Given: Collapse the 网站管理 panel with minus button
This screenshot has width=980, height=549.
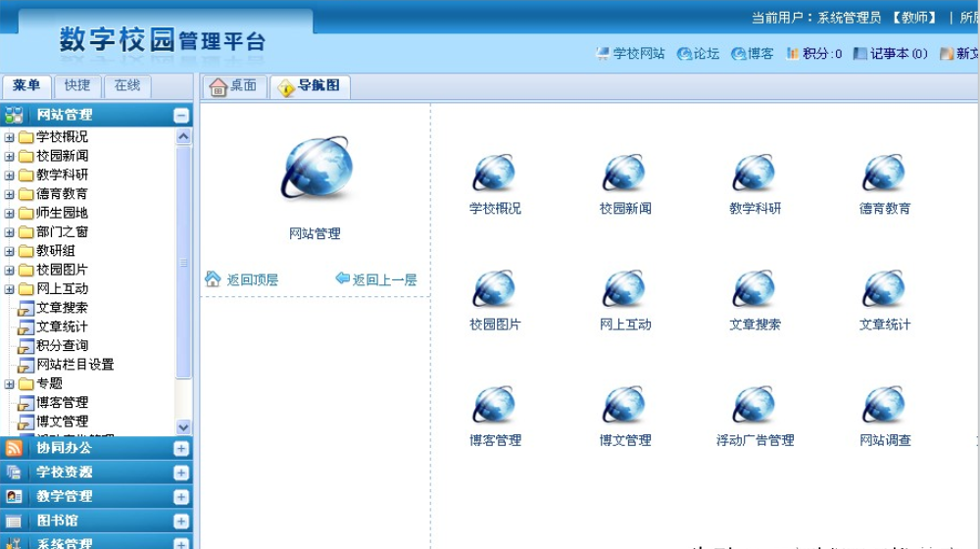Looking at the screenshot, I should click(x=181, y=115).
